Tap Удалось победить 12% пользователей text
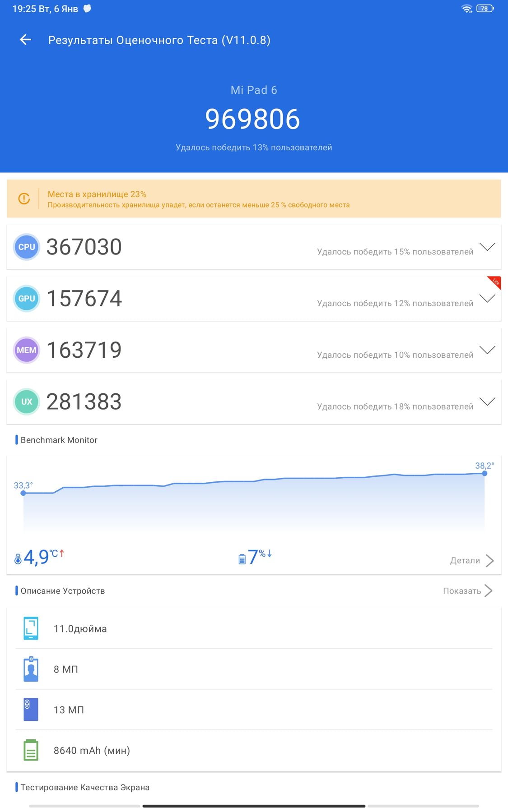The height and width of the screenshot is (812, 508). pyautogui.click(x=395, y=303)
